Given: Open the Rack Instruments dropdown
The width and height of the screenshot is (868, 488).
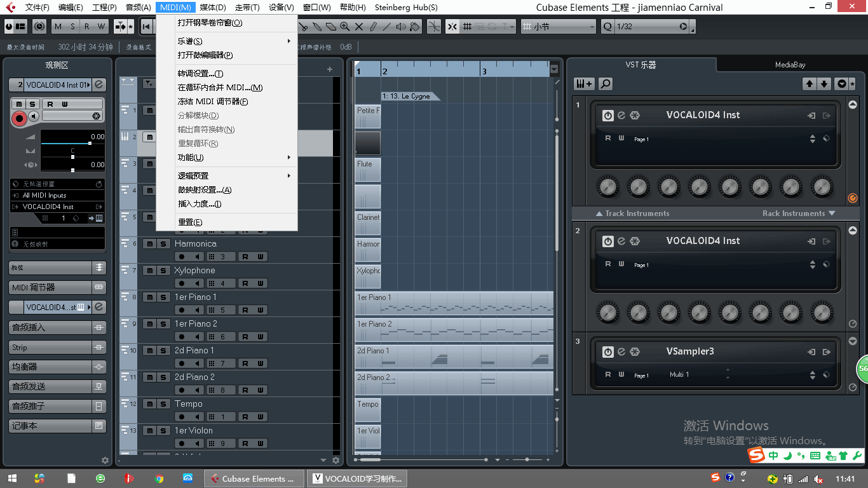Looking at the screenshot, I should pos(798,213).
